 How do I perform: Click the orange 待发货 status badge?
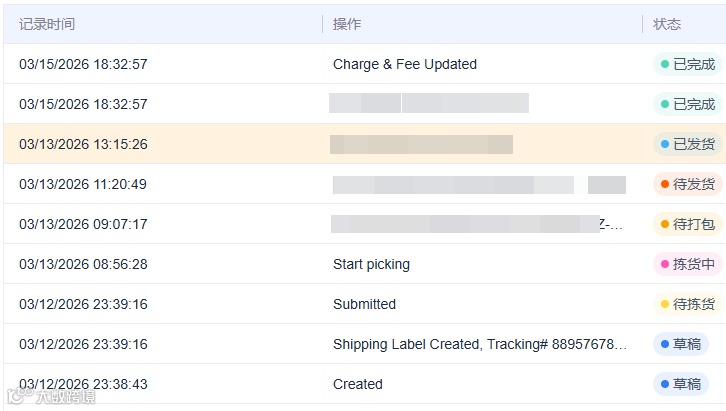688,184
